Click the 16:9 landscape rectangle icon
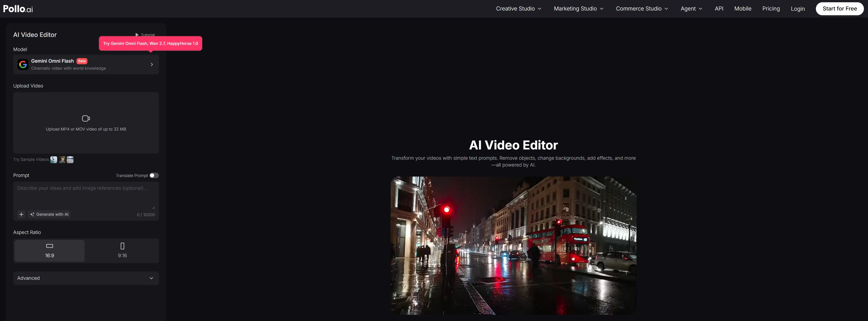868x321 pixels. coord(50,246)
